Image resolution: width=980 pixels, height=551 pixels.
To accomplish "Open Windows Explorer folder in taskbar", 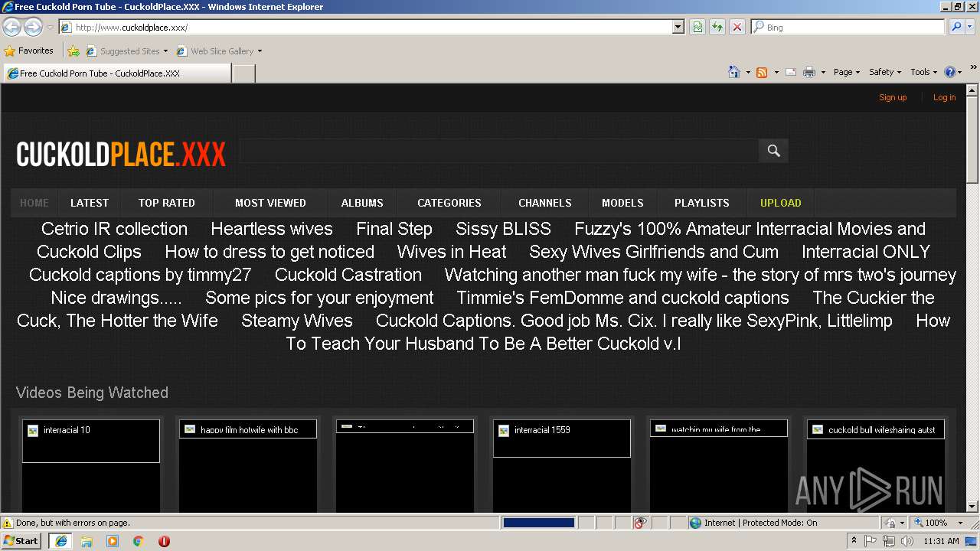I will (x=87, y=541).
